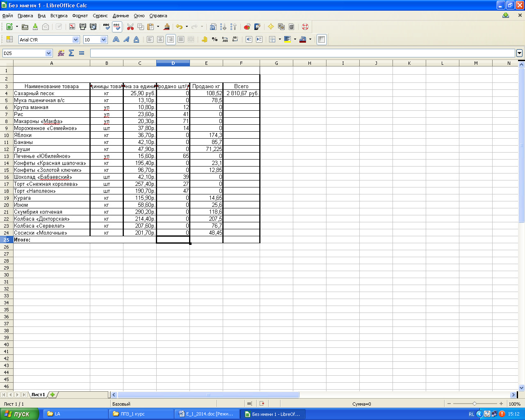Toggle italic formatting

[x=126, y=39]
